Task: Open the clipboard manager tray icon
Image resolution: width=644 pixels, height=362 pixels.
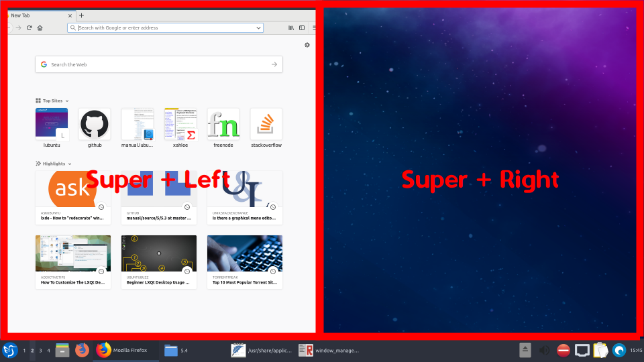Action: click(600, 350)
